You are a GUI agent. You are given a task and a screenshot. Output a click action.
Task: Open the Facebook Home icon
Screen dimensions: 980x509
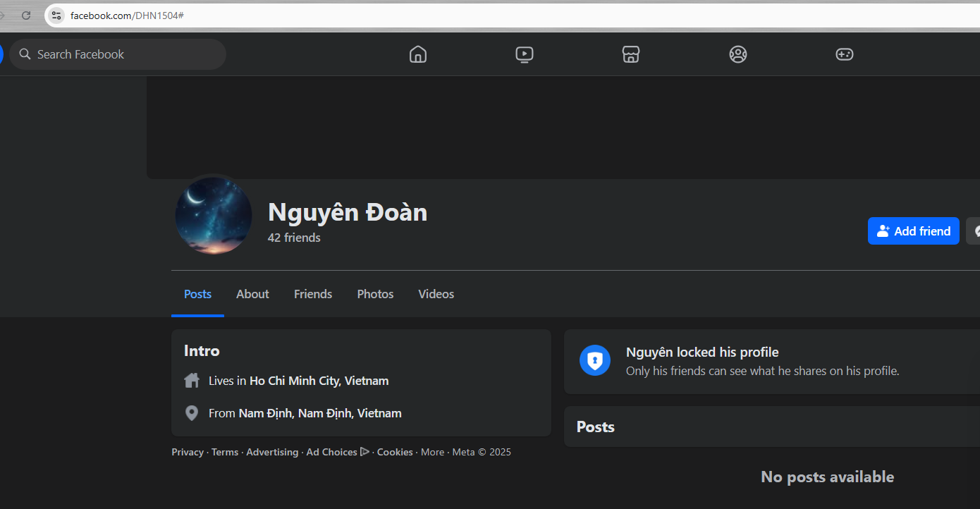pyautogui.click(x=418, y=54)
